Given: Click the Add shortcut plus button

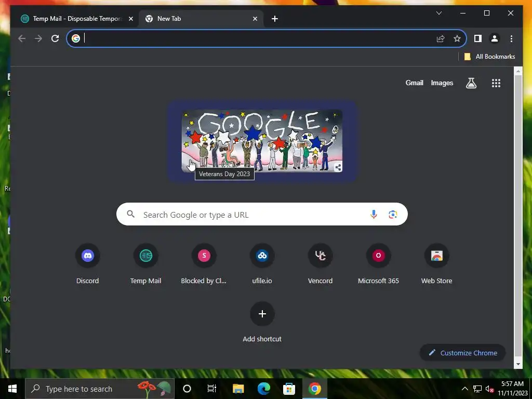Looking at the screenshot, I should (262, 313).
